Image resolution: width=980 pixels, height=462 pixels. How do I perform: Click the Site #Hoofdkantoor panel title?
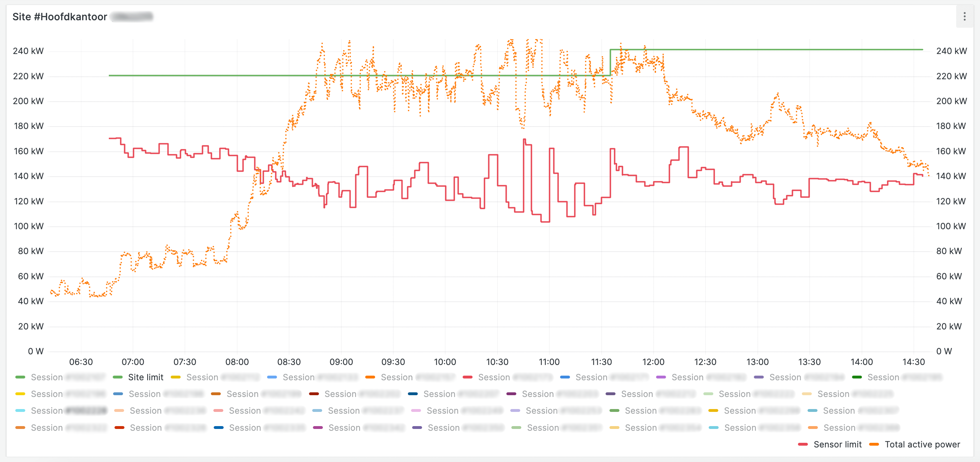tap(60, 17)
